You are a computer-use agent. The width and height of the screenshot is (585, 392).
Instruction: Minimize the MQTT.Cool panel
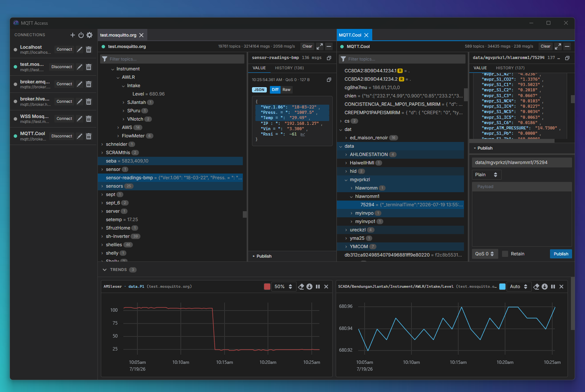[x=567, y=46]
